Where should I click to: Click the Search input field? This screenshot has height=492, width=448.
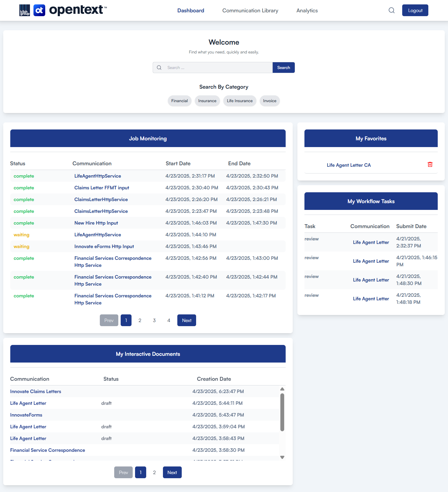(213, 68)
